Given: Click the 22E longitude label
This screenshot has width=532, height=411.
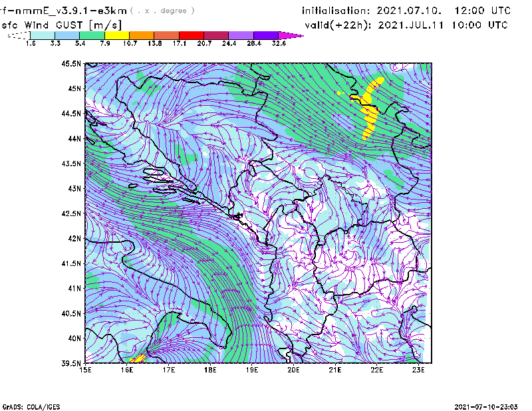Looking at the screenshot, I should 376,370.
